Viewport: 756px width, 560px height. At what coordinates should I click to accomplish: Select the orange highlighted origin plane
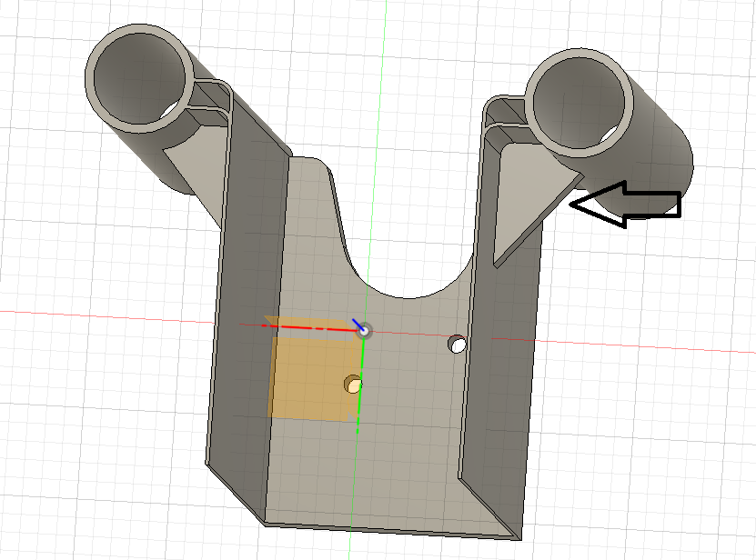[x=305, y=377]
